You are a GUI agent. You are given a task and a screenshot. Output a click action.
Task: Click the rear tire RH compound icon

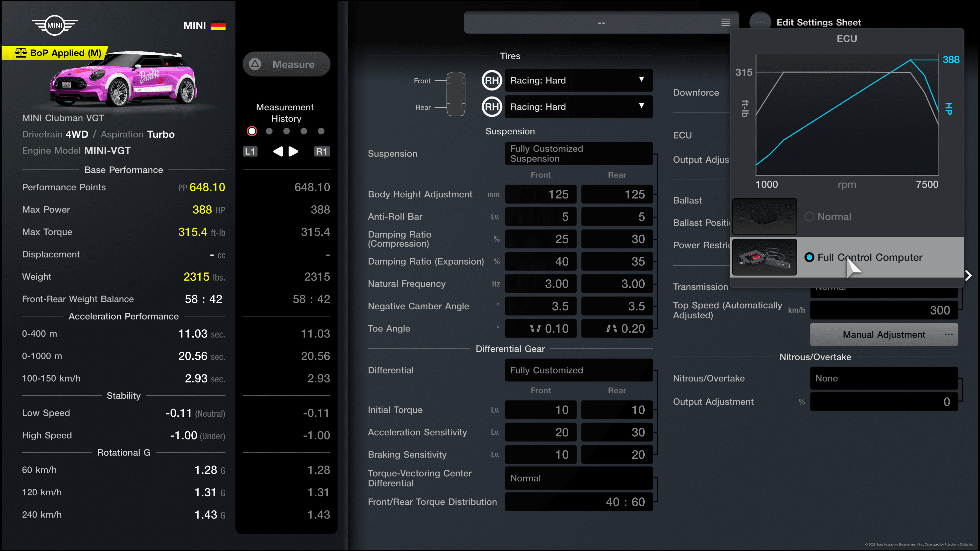(x=492, y=107)
